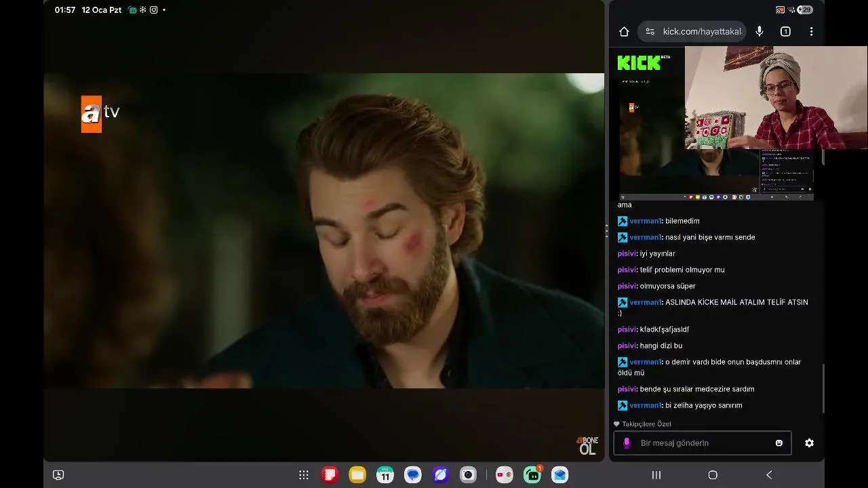Tap the main video playback area
868x488 pixels.
pos(324,230)
